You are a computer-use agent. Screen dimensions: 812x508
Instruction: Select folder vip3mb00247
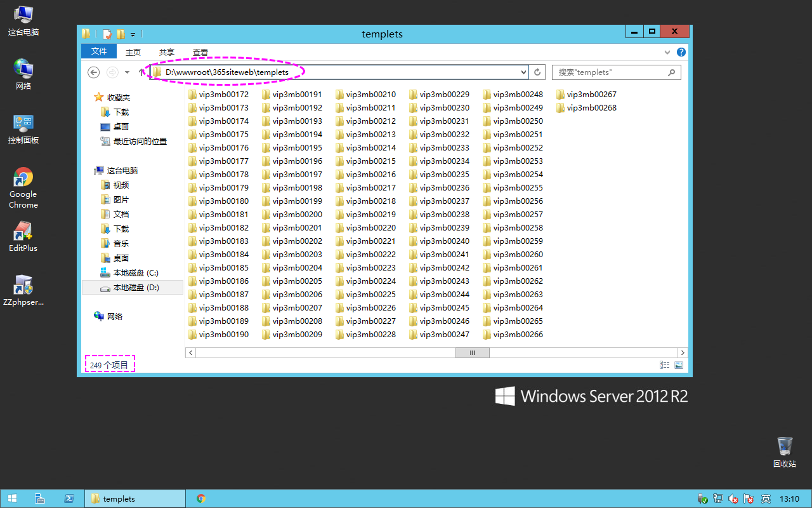pyautogui.click(x=439, y=334)
